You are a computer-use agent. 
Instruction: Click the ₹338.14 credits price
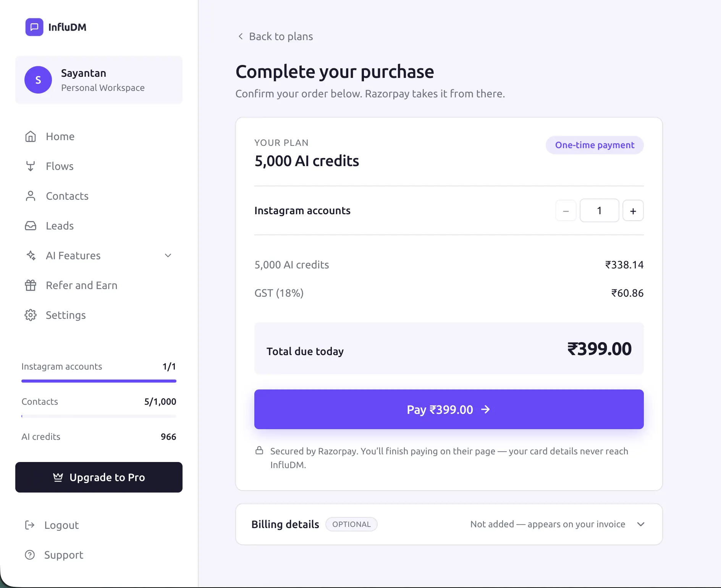click(x=624, y=265)
